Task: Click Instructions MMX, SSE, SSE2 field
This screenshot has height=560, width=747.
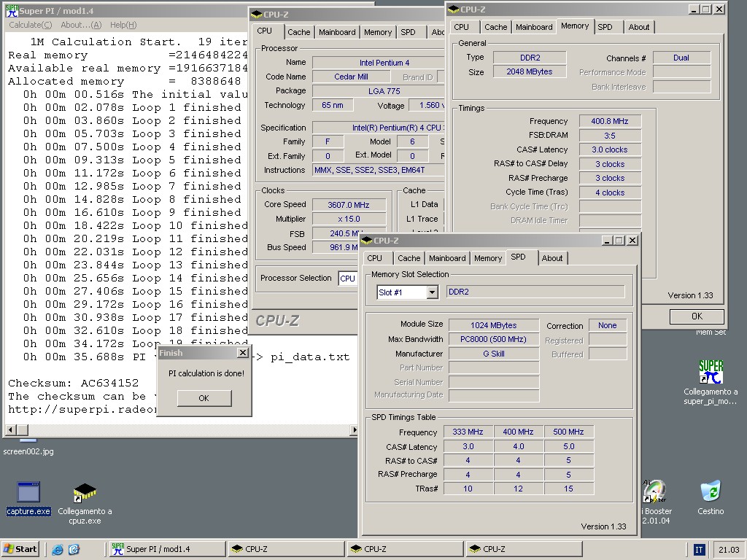Action: tap(379, 170)
